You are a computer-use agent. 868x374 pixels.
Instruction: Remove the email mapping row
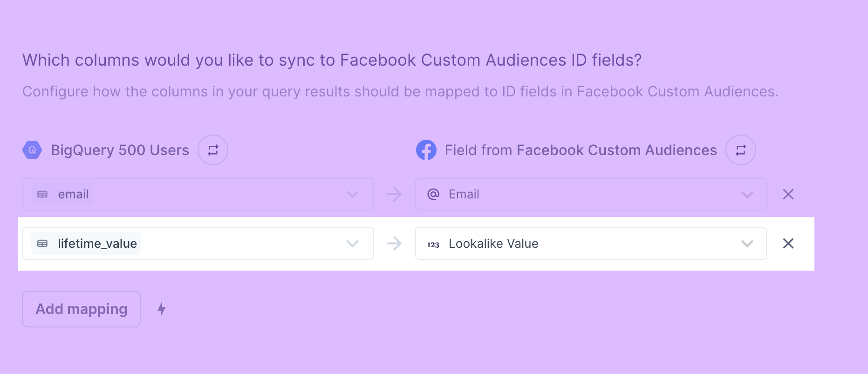point(788,194)
